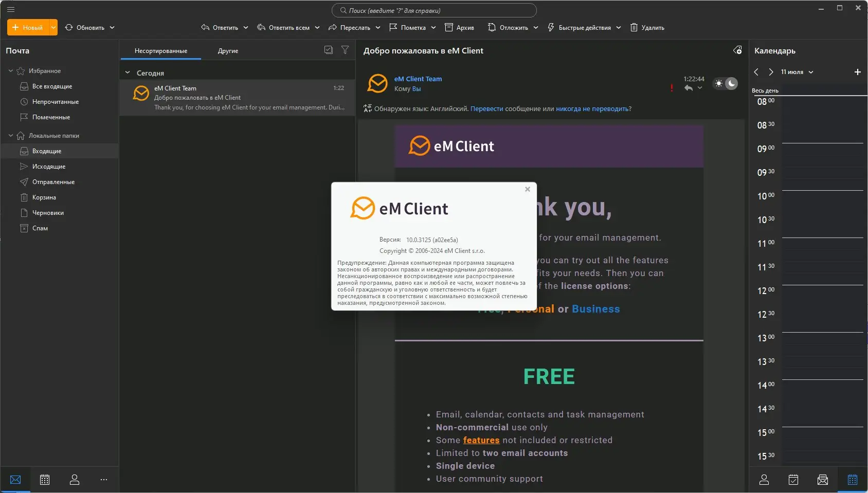The height and width of the screenshot is (493, 868).
Task: Open the message list filter icon
Action: pyautogui.click(x=345, y=50)
